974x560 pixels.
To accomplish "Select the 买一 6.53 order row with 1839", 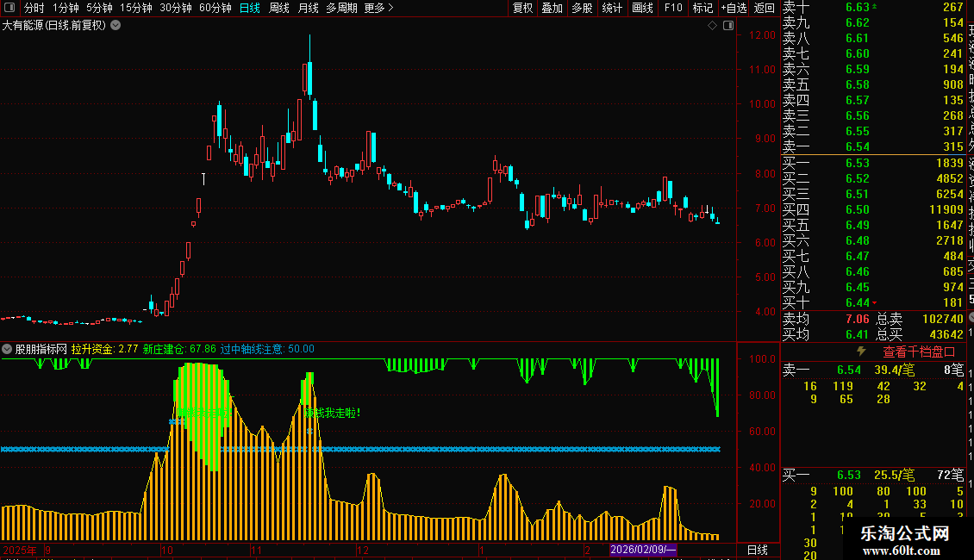I will [x=873, y=163].
